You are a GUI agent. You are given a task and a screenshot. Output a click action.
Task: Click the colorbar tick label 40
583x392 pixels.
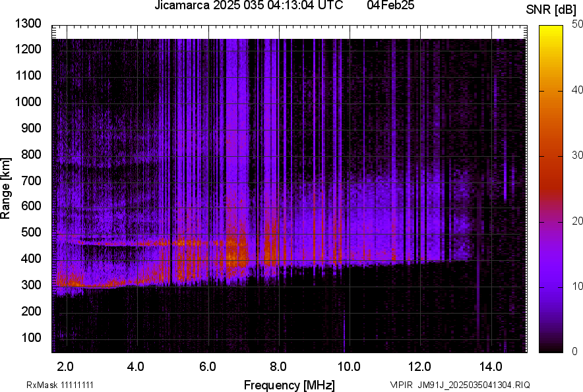tap(578, 90)
